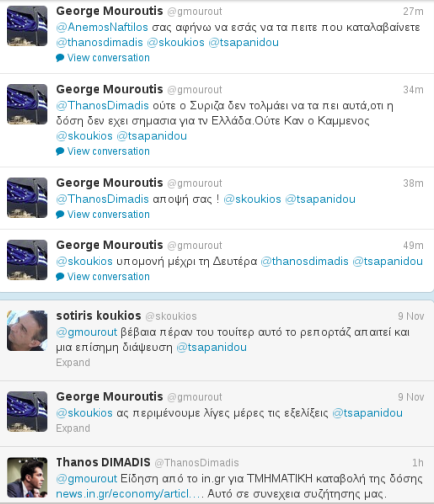The width and height of the screenshot is (434, 504).
Task: Click the speech bubble icon in the 27m tweet
Action: click(x=60, y=58)
